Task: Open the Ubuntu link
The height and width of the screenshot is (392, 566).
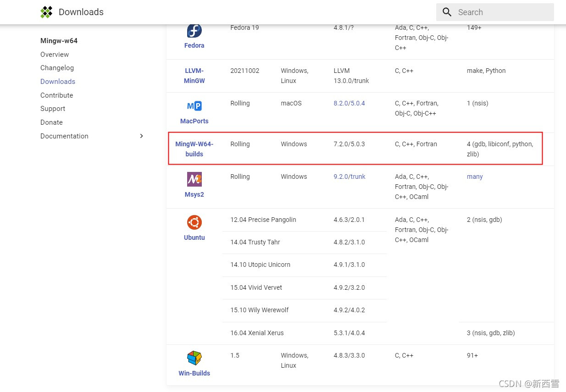Action: 194,237
